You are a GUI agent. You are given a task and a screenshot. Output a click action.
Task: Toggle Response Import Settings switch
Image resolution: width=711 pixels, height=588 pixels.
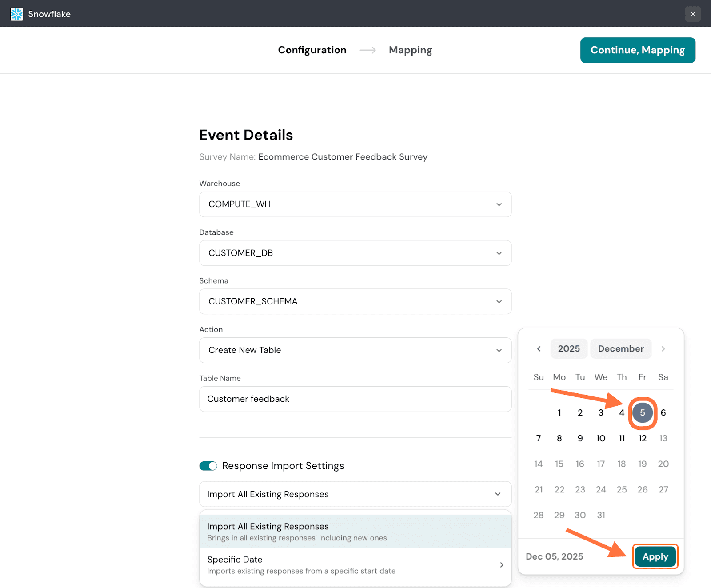tap(208, 466)
